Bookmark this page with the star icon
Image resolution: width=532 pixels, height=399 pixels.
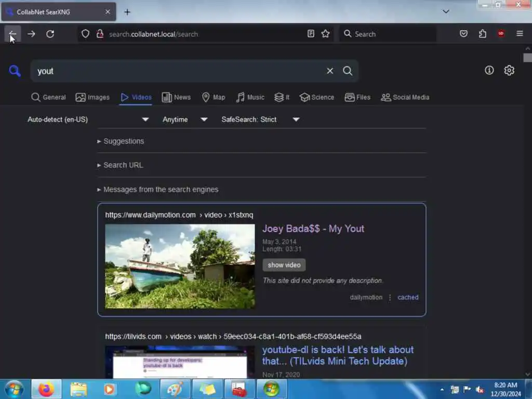[325, 34]
